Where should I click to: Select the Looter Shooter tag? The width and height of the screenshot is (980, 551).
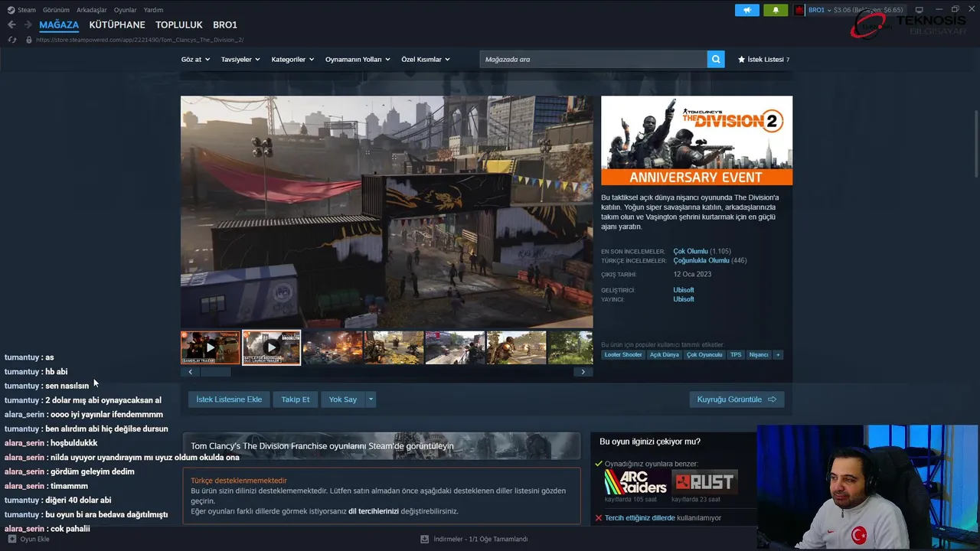tap(623, 355)
